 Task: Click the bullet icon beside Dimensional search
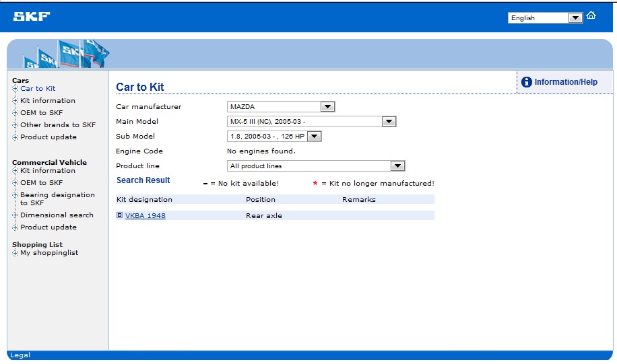[15, 215]
